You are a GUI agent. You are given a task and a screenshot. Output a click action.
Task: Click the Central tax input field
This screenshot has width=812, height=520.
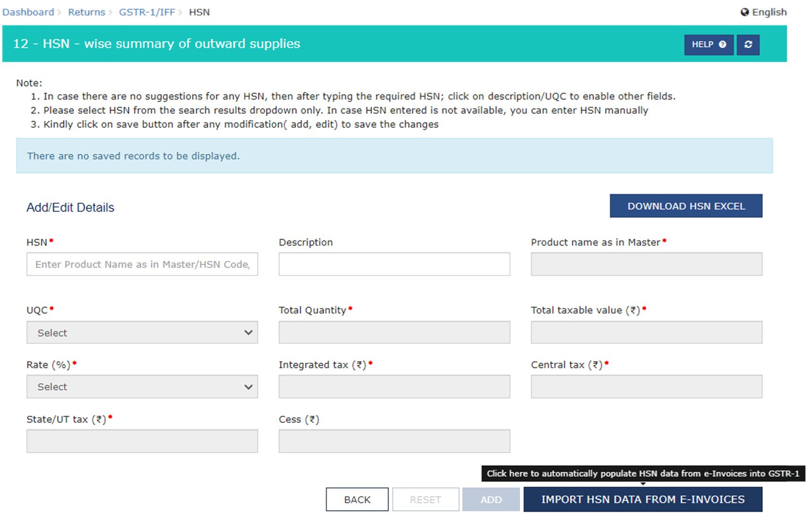click(646, 387)
